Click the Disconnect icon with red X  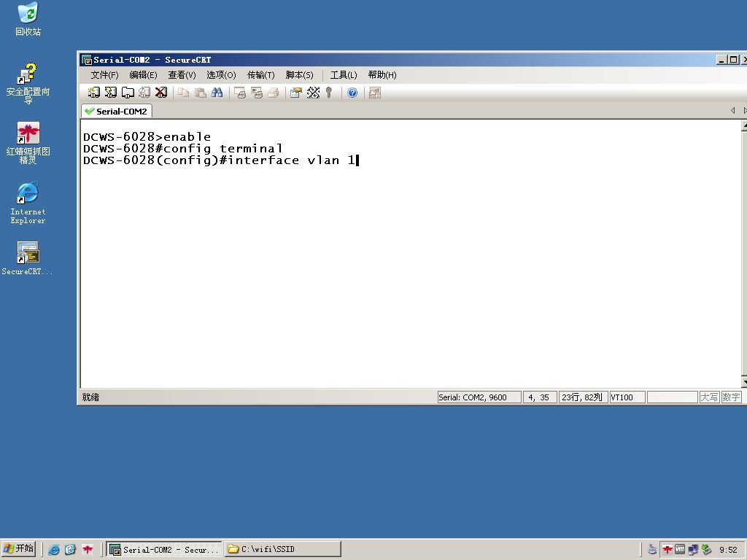click(x=161, y=93)
